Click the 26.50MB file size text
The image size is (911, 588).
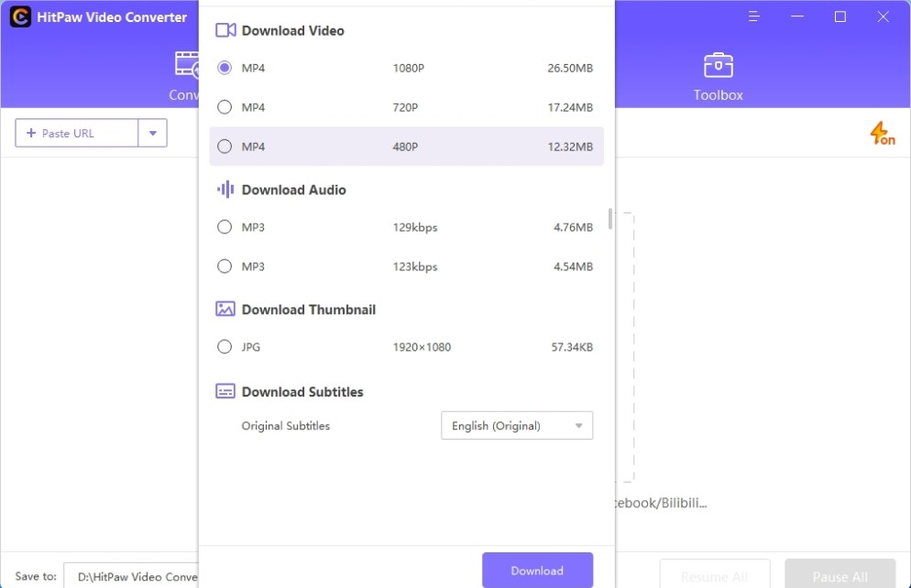coord(570,68)
